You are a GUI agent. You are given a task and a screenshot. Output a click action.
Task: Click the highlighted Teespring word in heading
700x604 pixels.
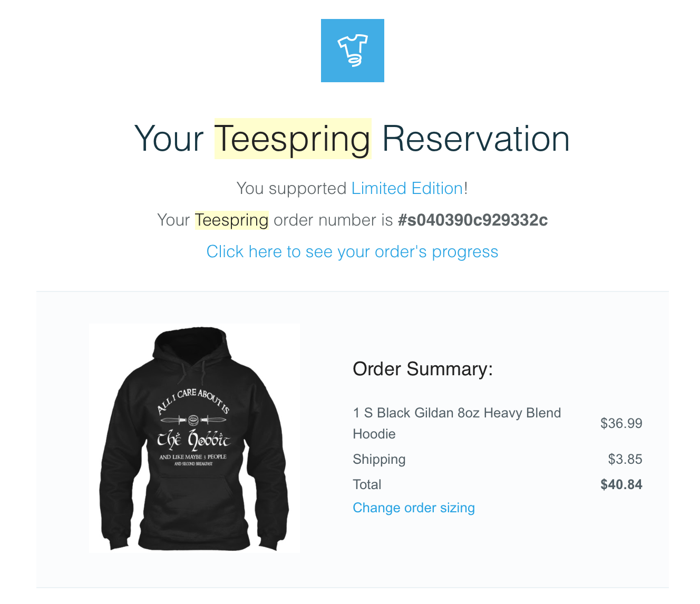coord(293,139)
